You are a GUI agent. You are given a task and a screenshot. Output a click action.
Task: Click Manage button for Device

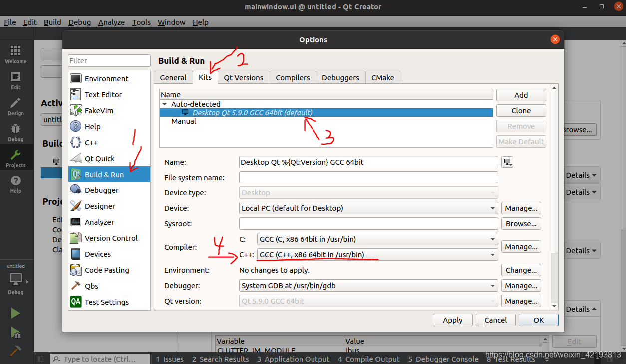pyautogui.click(x=521, y=208)
